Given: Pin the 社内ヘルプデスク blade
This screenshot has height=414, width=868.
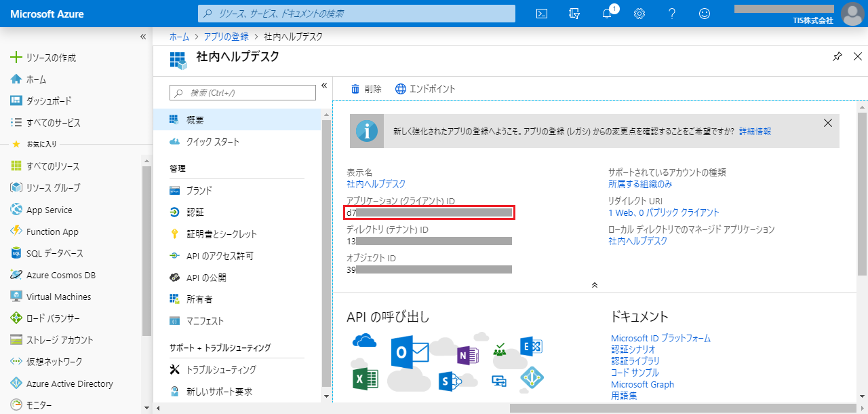Looking at the screenshot, I should click(837, 56).
